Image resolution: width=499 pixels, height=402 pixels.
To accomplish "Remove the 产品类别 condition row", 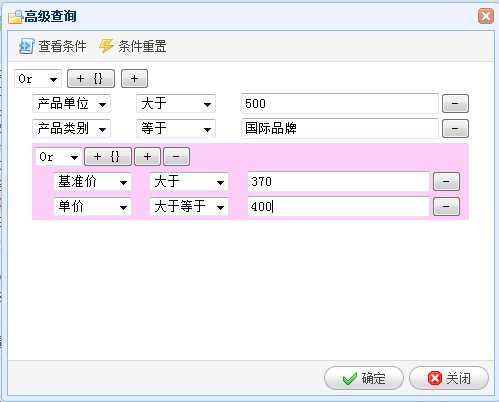I will coord(455,128).
